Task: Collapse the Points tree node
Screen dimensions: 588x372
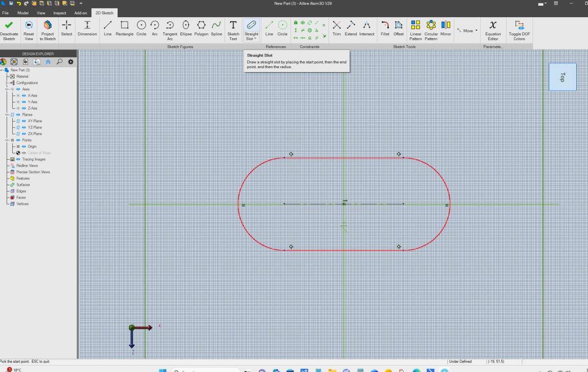Action: [x=7, y=140]
